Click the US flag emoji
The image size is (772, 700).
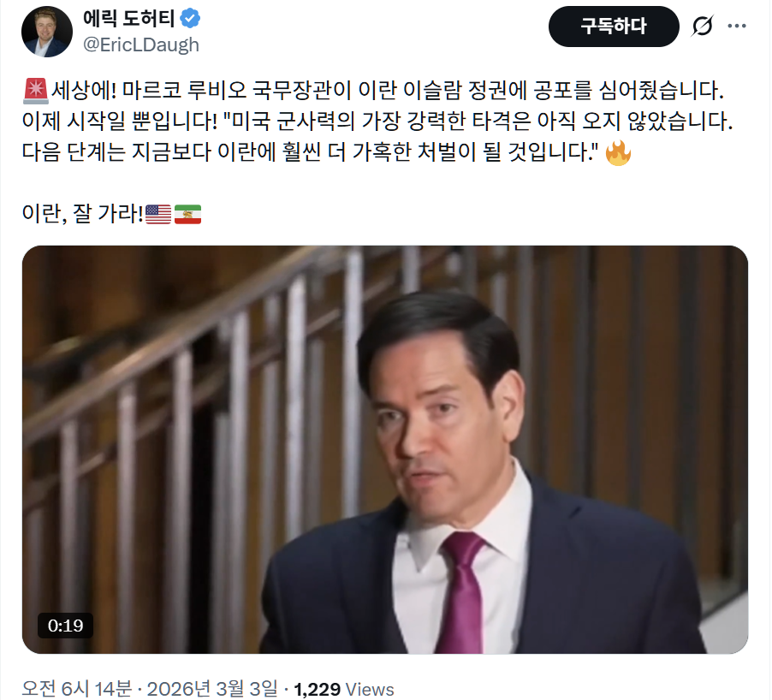click(x=158, y=214)
